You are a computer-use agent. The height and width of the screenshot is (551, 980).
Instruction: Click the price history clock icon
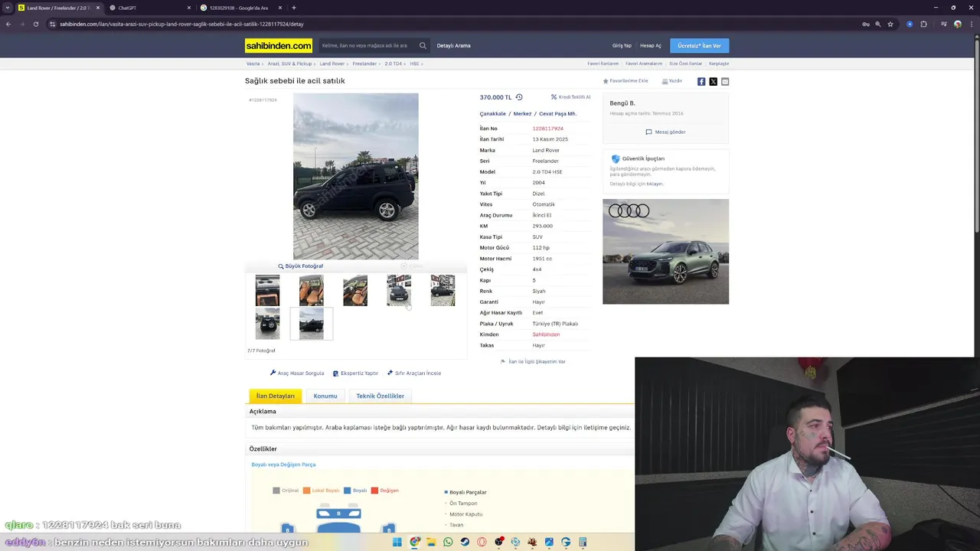(519, 97)
